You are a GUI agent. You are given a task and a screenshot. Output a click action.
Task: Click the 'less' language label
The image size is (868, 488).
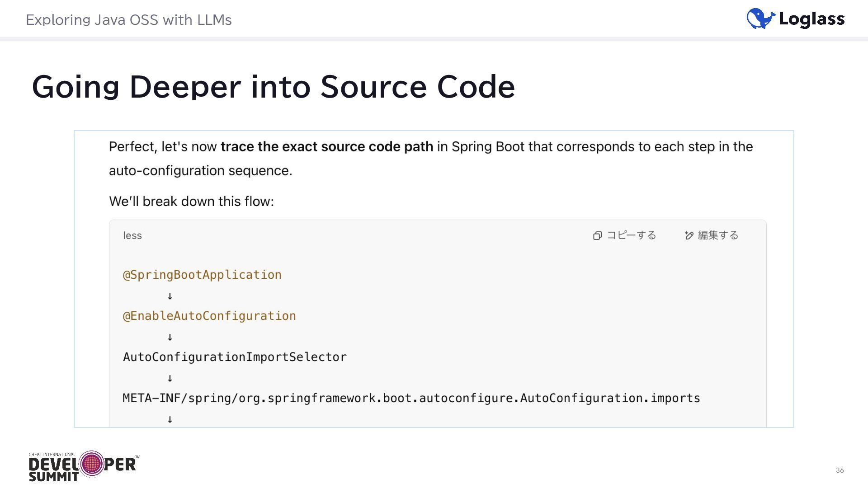pos(132,235)
